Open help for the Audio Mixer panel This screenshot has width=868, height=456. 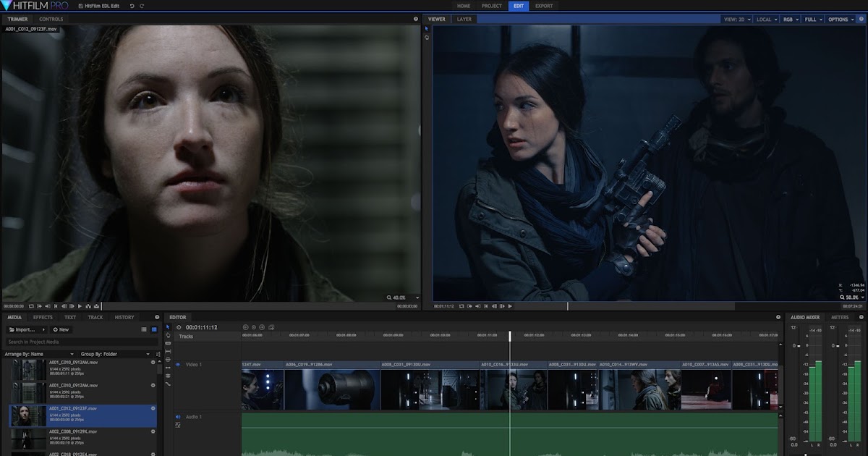pos(861,317)
